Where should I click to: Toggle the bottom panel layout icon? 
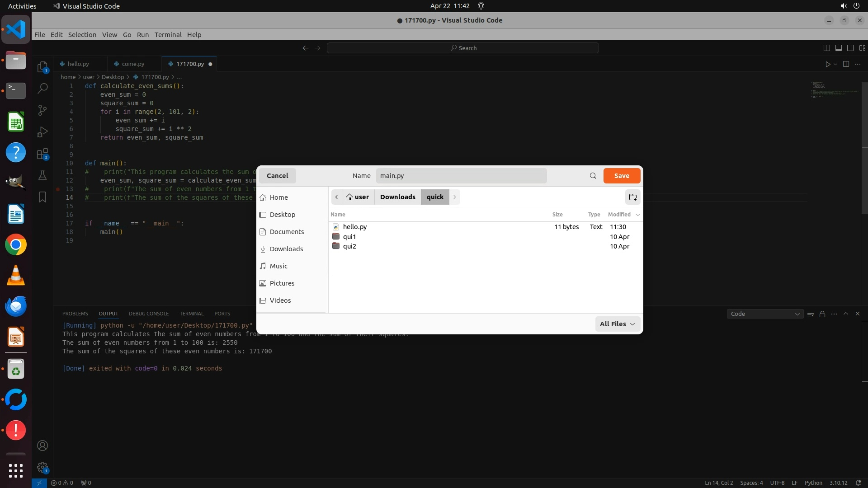(x=838, y=48)
